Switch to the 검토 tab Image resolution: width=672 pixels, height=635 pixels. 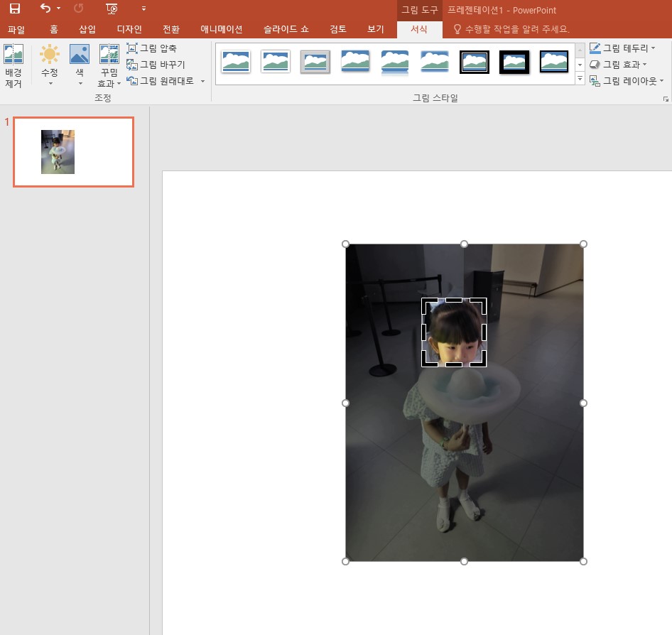[x=337, y=29]
